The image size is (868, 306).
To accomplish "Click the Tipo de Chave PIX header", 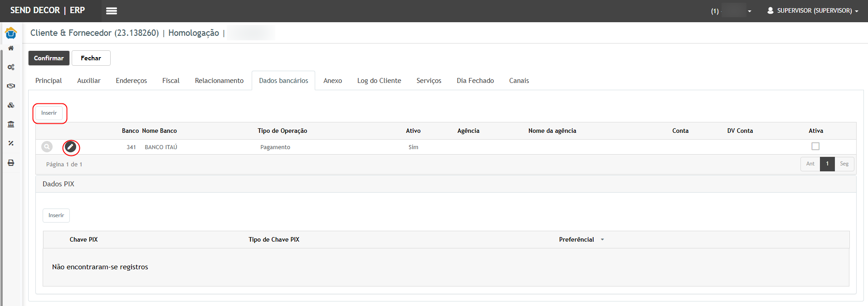I will click(274, 240).
